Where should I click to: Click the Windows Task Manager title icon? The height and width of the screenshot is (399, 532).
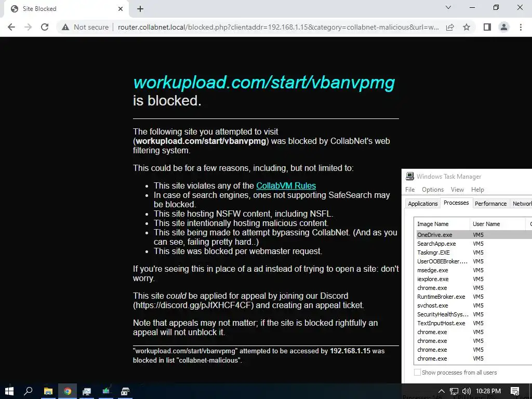click(410, 176)
